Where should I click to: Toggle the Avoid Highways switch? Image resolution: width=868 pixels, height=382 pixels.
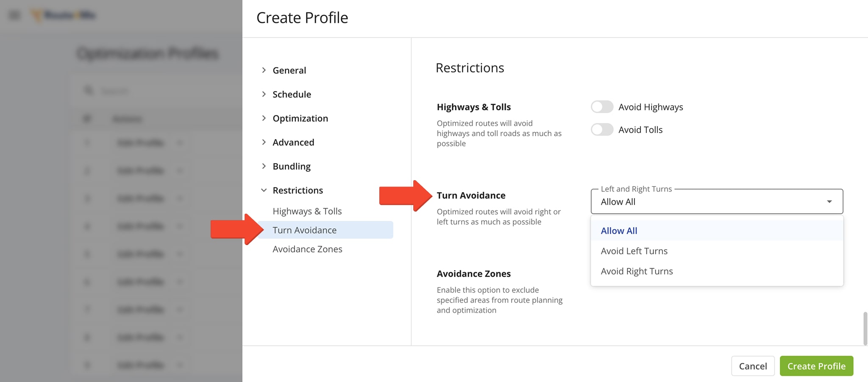(602, 107)
